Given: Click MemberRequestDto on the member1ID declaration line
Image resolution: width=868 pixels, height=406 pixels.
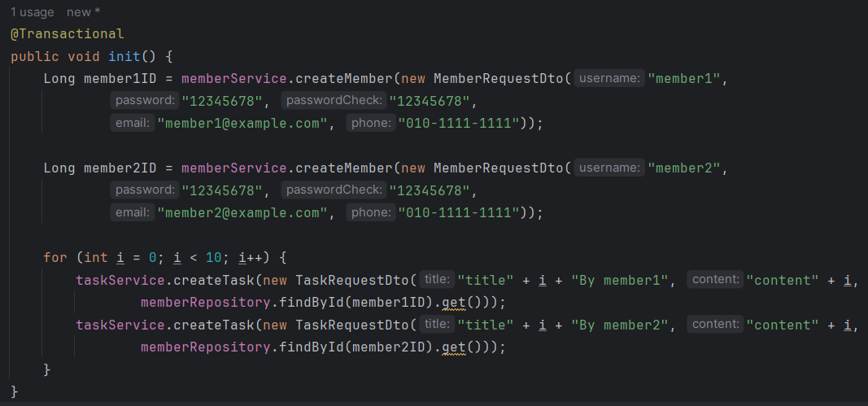Looking at the screenshot, I should tap(498, 79).
